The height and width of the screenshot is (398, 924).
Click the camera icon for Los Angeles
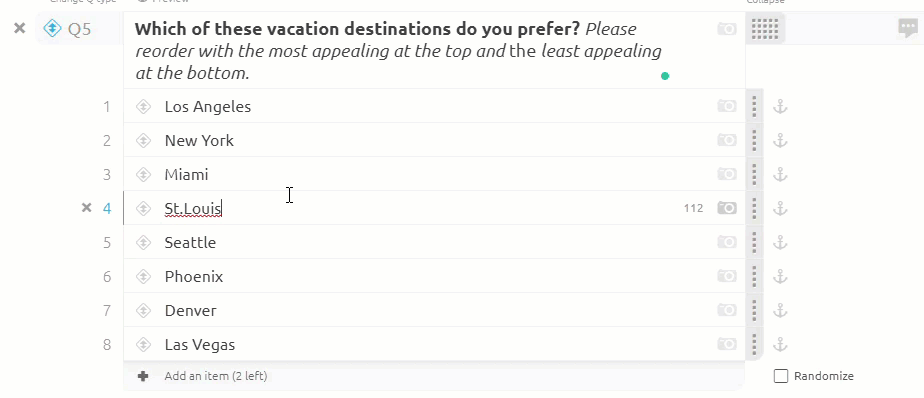coord(727,106)
